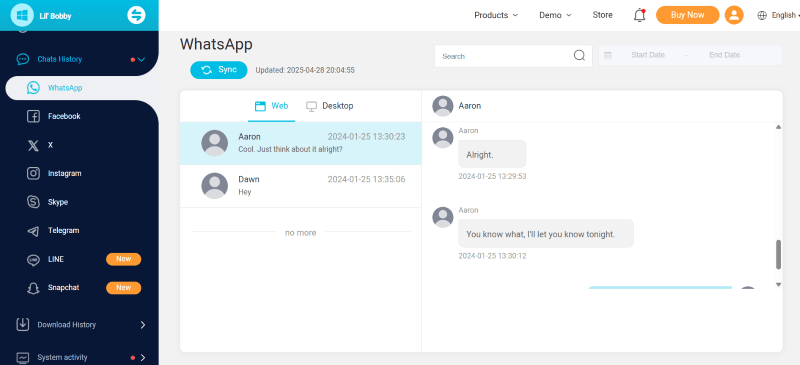Expand System activity chevron
This screenshot has width=800, height=365.
143,357
